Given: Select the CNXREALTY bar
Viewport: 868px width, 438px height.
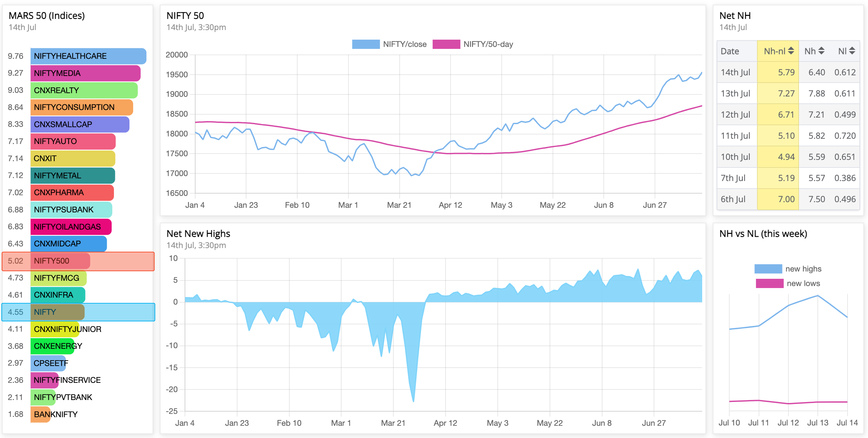Looking at the screenshot, I should click(84, 90).
